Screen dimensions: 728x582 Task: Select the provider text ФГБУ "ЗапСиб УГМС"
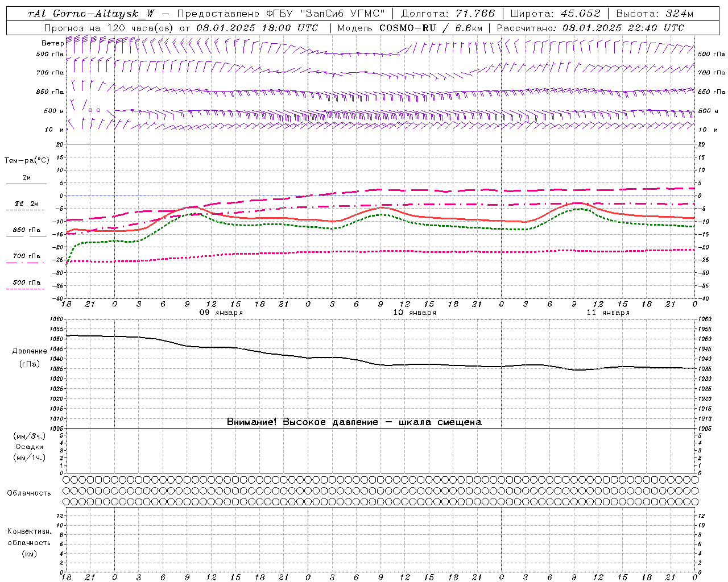pos(325,14)
